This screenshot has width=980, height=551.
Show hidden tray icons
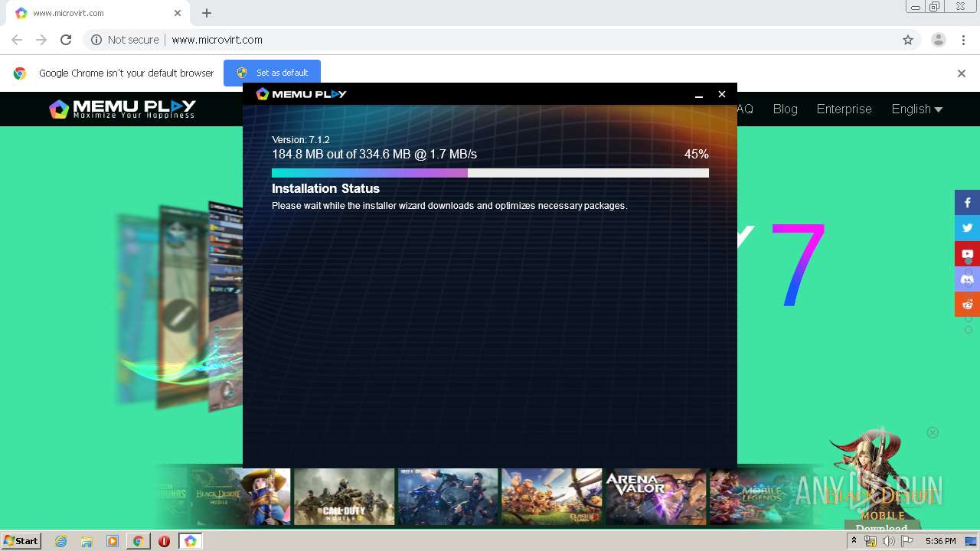pos(854,541)
